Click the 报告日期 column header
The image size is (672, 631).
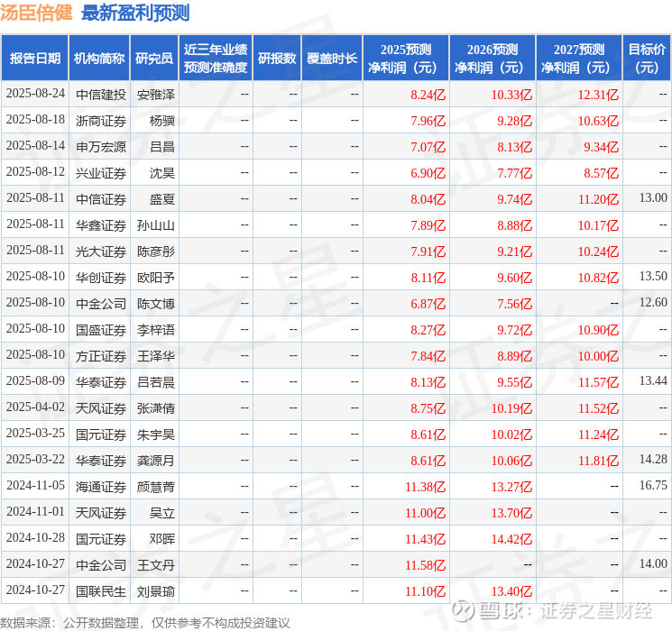[34, 59]
